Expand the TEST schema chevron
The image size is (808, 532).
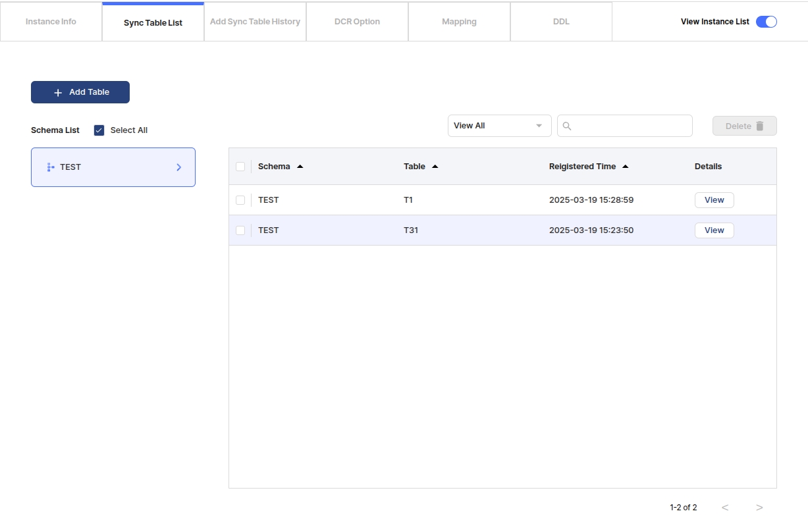[178, 167]
